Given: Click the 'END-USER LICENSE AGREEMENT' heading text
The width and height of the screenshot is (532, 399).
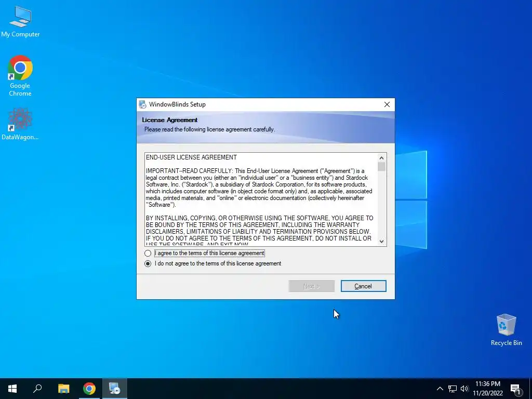Looking at the screenshot, I should pyautogui.click(x=191, y=157).
